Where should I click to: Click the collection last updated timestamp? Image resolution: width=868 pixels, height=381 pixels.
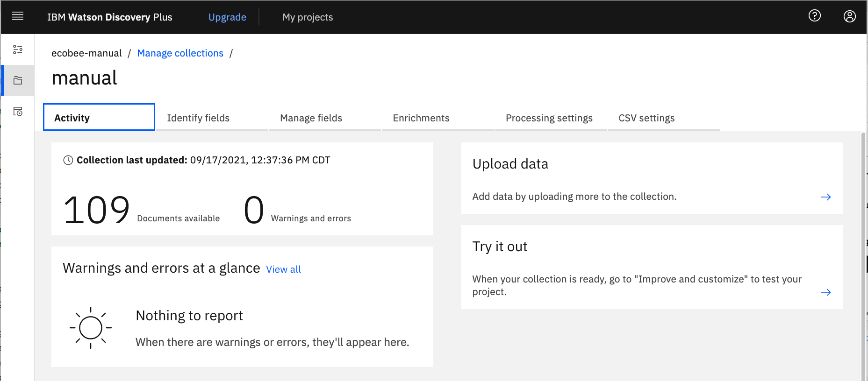260,160
